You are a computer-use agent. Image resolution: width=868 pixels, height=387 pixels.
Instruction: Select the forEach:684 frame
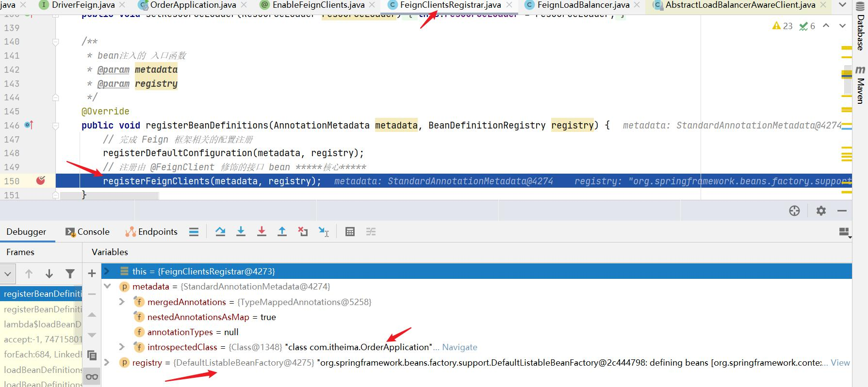click(41, 355)
